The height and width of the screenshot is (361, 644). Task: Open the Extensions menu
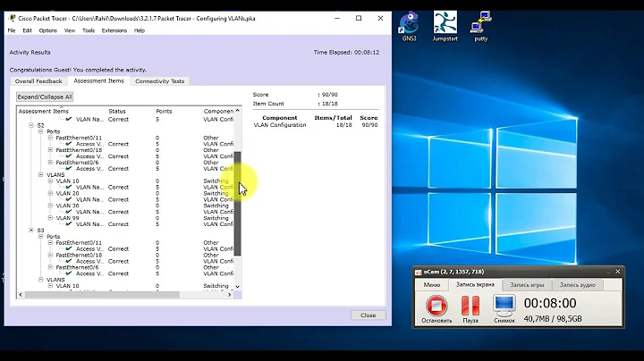114,30
